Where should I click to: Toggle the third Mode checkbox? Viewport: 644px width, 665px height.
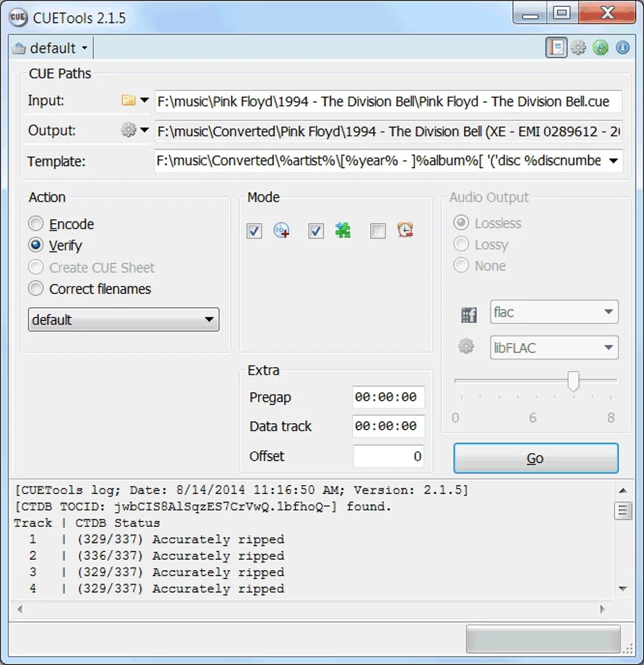pos(378,231)
